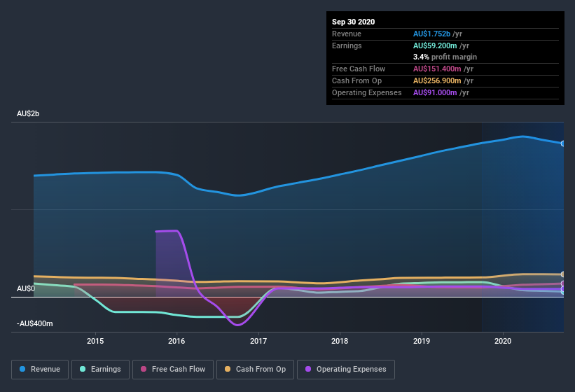Image resolution: width=575 pixels, height=392 pixels.
Task: Click the blue Revenue legend dot
Action: pos(22,369)
